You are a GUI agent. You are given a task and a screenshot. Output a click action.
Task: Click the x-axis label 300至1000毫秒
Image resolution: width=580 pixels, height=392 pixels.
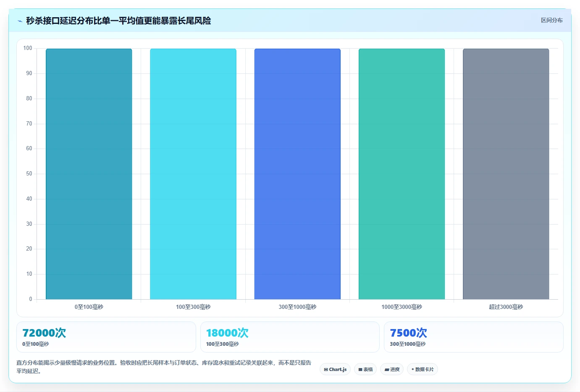tap(297, 307)
